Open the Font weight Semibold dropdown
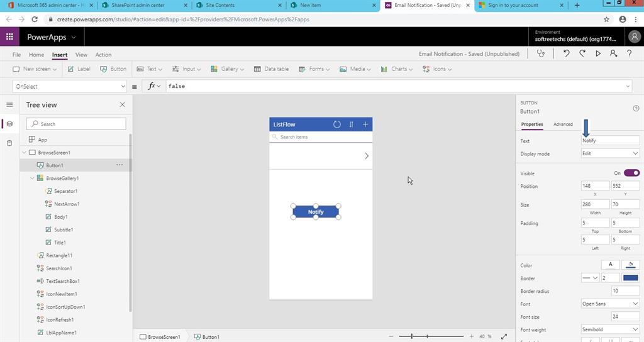The width and height of the screenshot is (644, 342). click(610, 329)
